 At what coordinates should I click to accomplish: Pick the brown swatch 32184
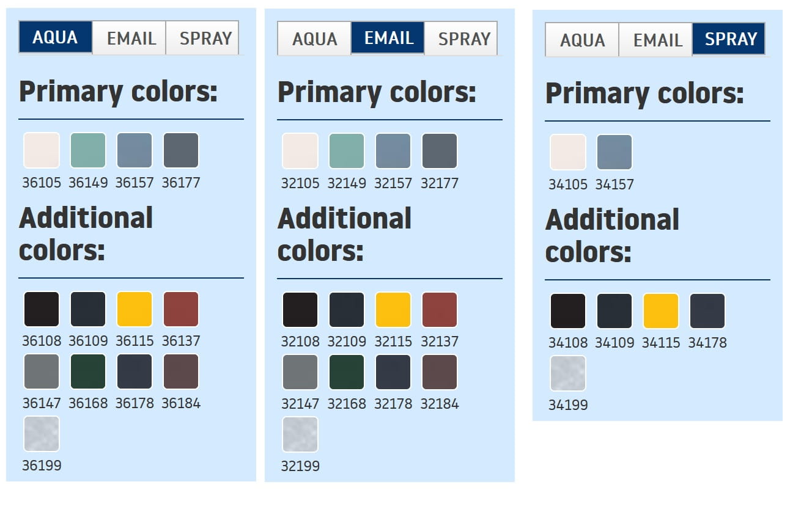pos(440,372)
